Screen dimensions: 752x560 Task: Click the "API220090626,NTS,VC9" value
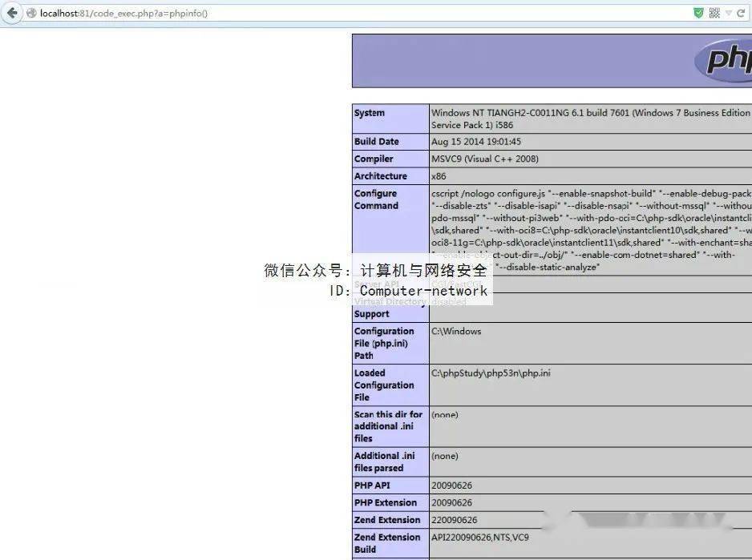tap(480, 537)
